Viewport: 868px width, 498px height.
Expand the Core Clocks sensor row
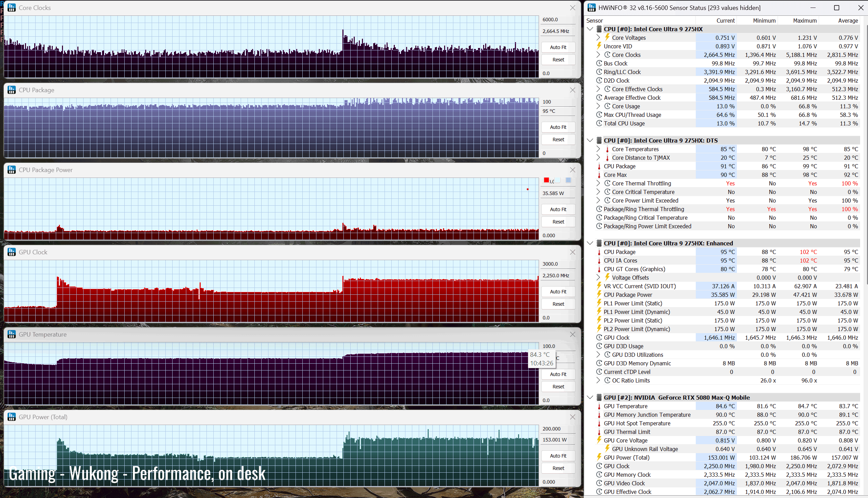click(x=598, y=55)
